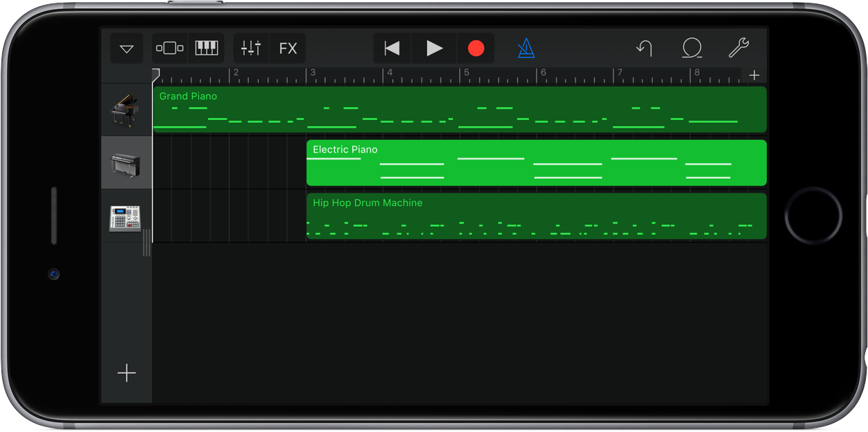Click the 'Hip Hop Drum Machine' label
868x432 pixels.
[367, 203]
